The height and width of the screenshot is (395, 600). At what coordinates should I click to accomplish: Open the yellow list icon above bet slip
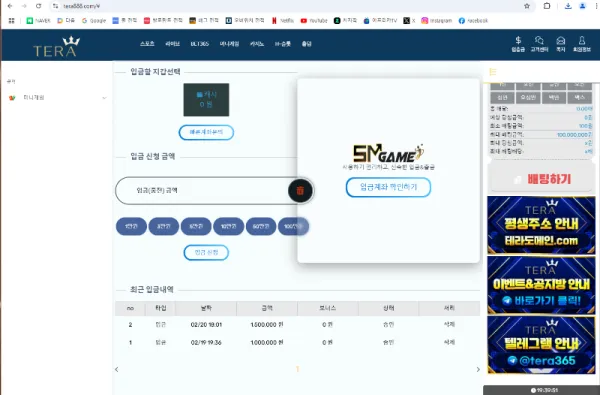[493, 72]
